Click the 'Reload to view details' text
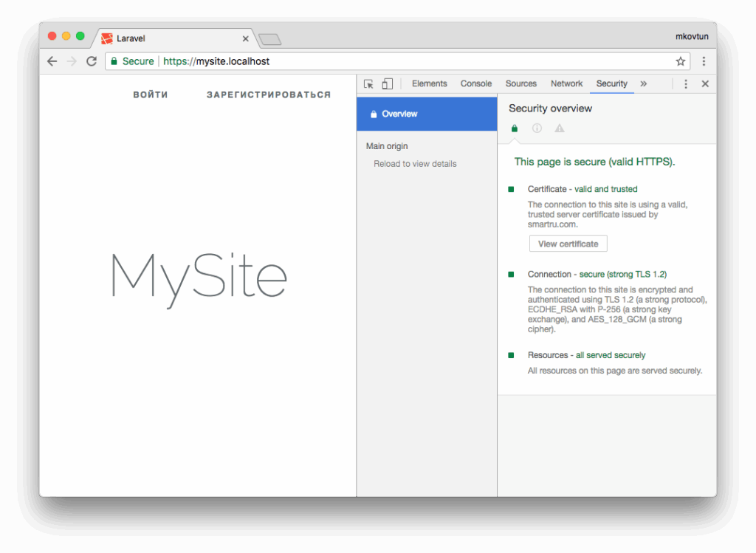This screenshot has width=756, height=553. (x=415, y=164)
